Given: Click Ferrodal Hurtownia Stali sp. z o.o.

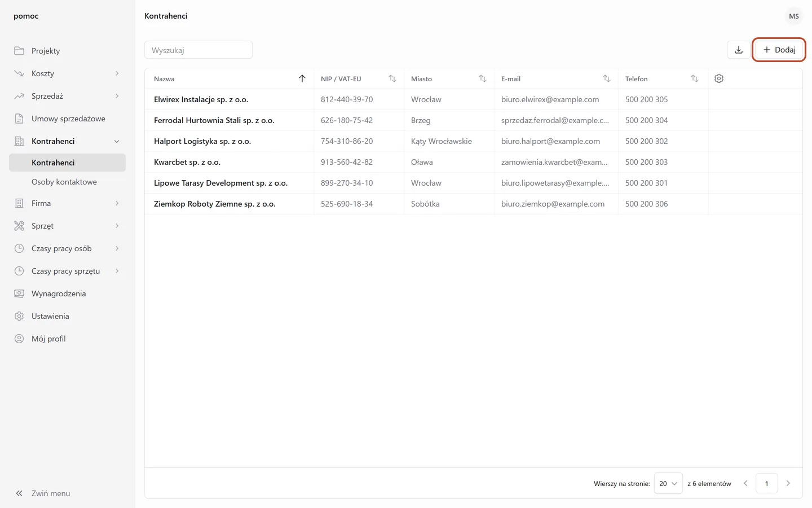Looking at the screenshot, I should click(214, 120).
